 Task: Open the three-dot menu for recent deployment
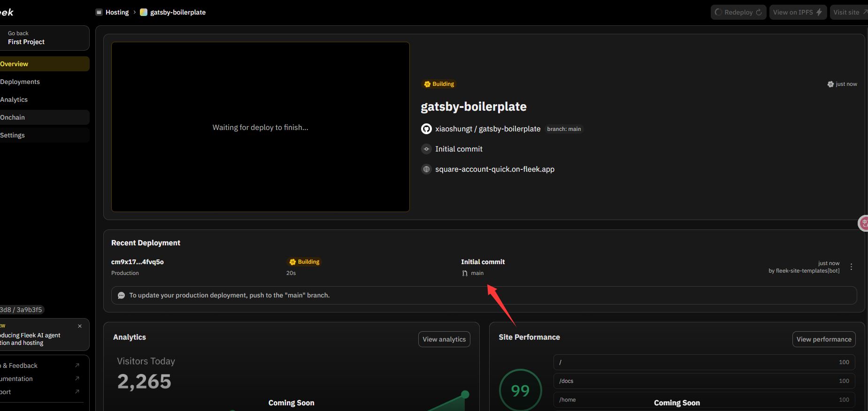tap(851, 267)
